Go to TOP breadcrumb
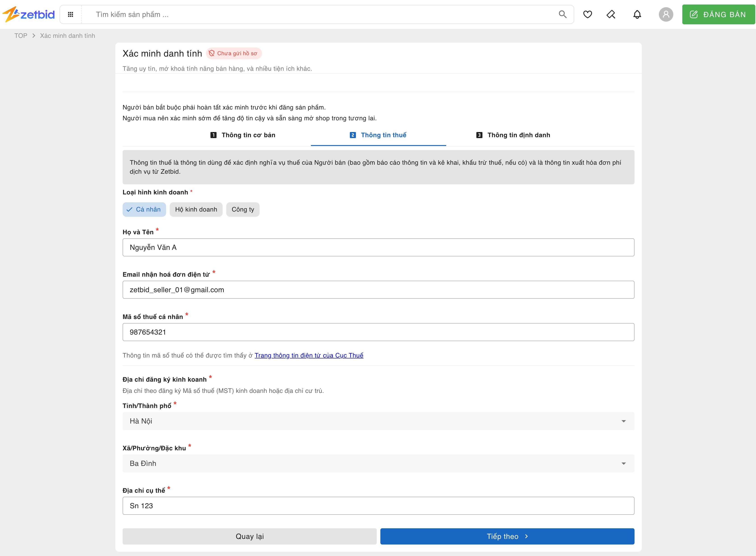 pos(21,36)
